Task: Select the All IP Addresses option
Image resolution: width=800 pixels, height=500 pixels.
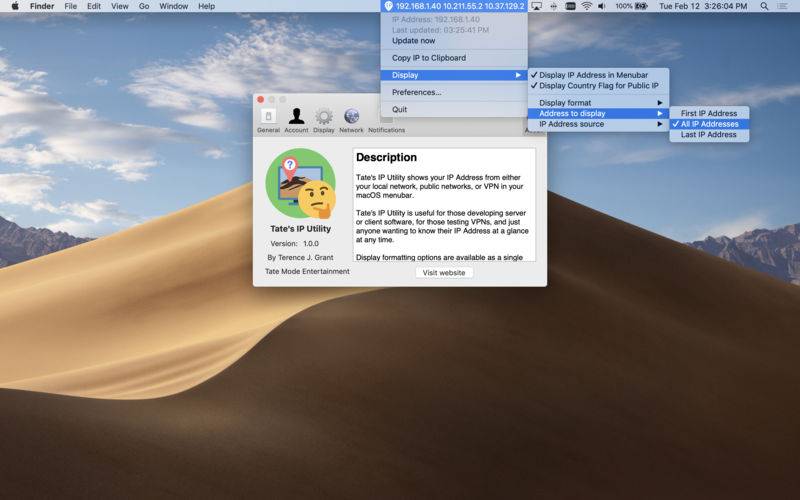Action: coord(709,124)
